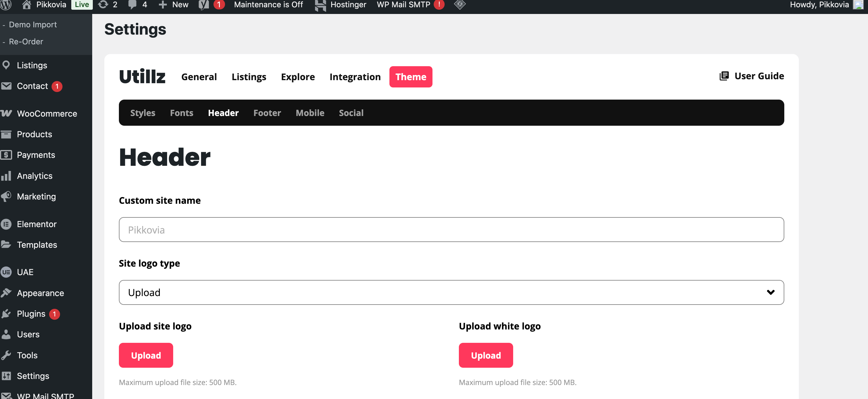Click the WP Mail SMTP alert badge
This screenshot has height=399, width=868.
(x=439, y=4)
